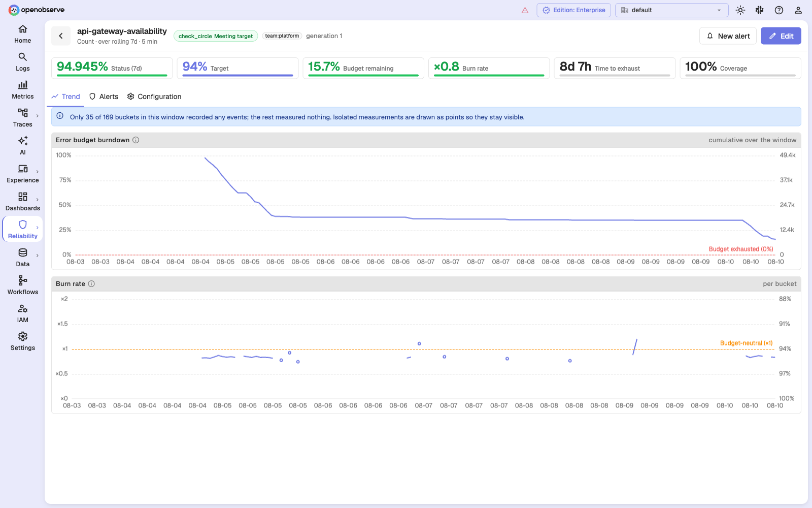Click the 94.945% Status (7d) card
The height and width of the screenshot is (508, 812).
click(112, 68)
